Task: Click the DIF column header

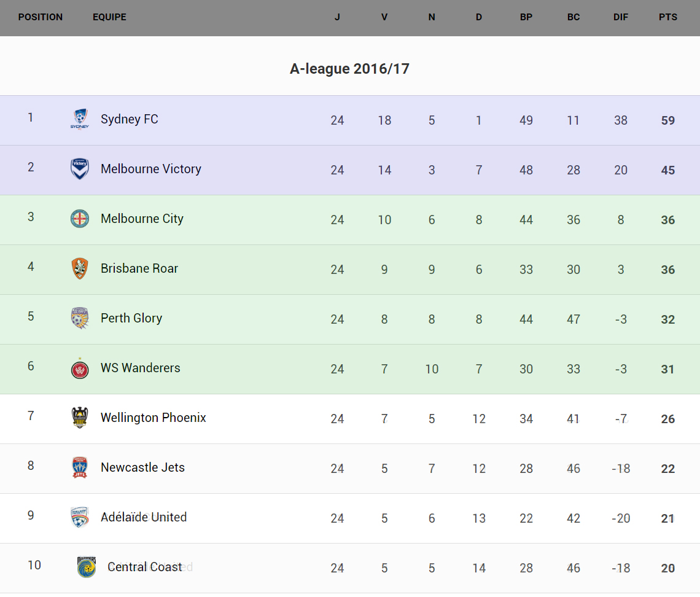Action: point(621,17)
